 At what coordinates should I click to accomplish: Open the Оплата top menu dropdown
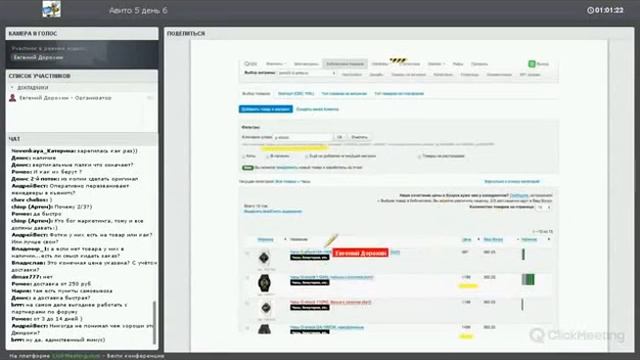[x=436, y=64]
